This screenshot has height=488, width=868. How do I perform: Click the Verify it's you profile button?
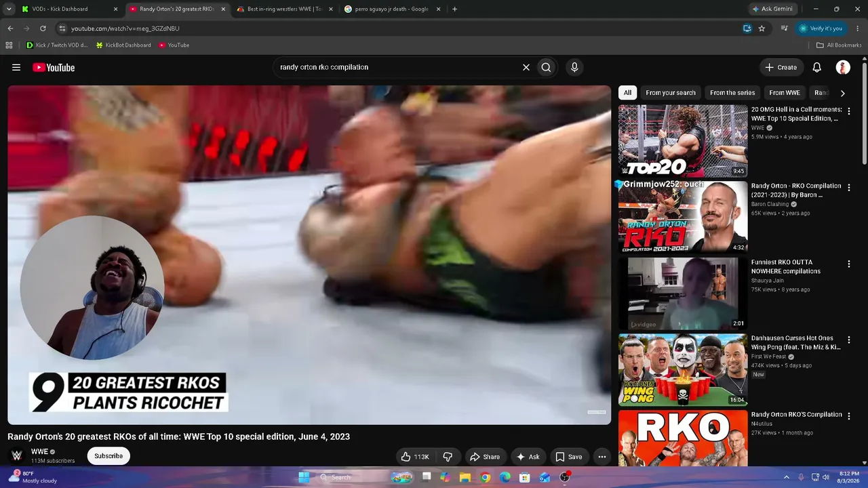click(x=821, y=28)
